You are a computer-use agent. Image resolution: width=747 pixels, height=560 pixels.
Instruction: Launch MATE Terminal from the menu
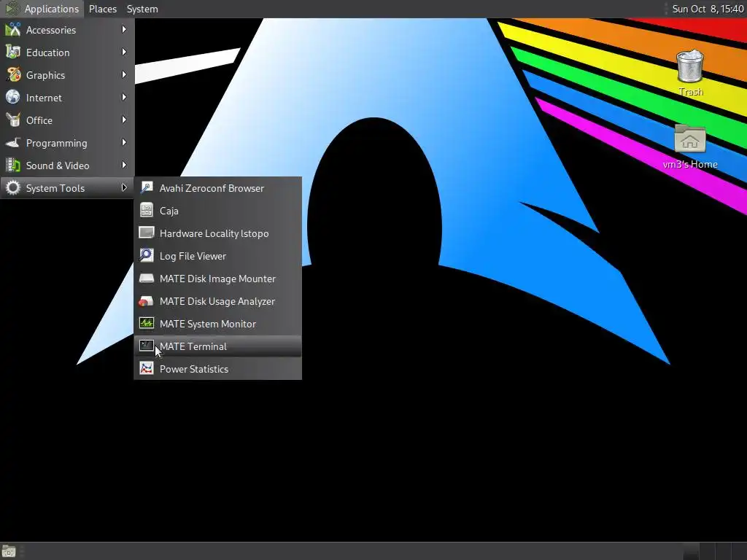[217, 346]
